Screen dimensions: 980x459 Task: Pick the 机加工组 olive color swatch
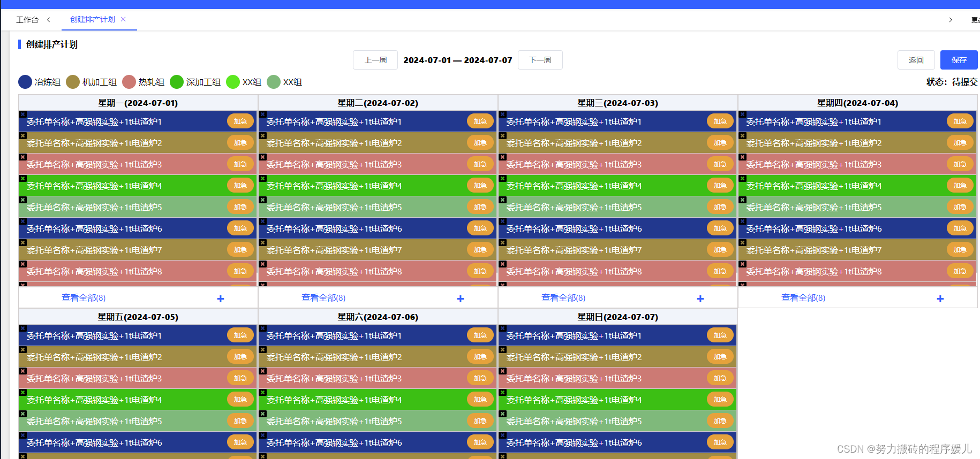(73, 82)
